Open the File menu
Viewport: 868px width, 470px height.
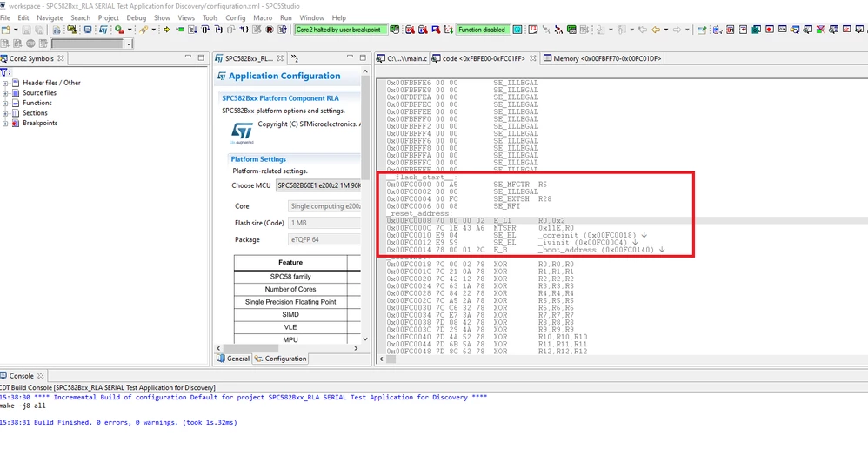point(5,17)
